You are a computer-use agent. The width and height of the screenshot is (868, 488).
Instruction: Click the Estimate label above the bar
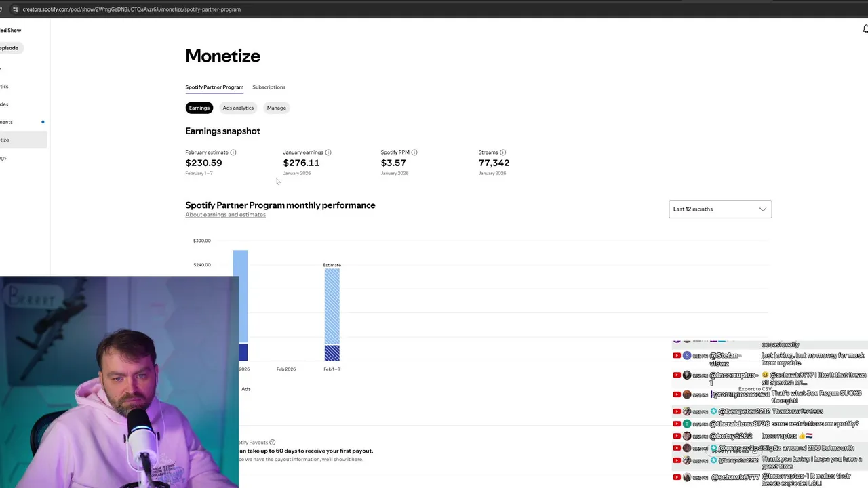click(332, 265)
